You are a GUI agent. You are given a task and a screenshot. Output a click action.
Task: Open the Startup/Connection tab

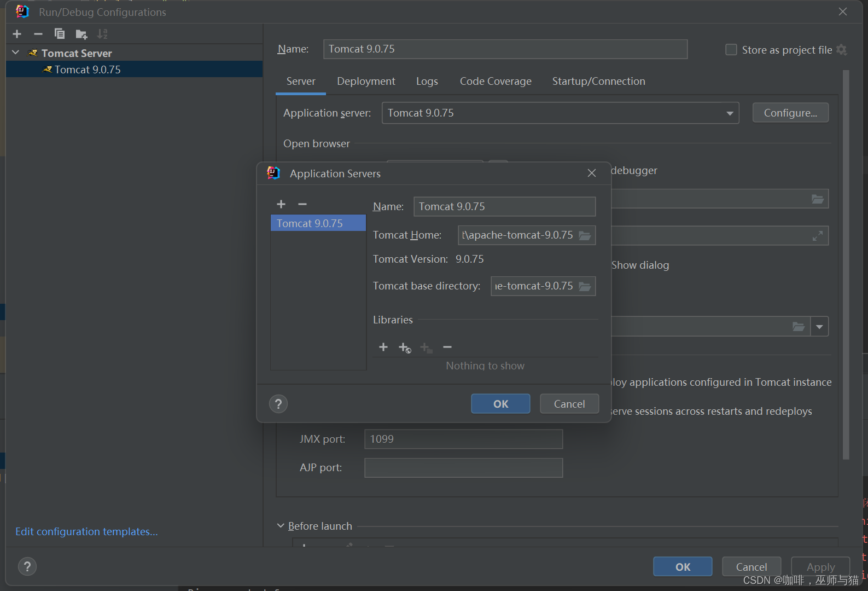pos(598,82)
